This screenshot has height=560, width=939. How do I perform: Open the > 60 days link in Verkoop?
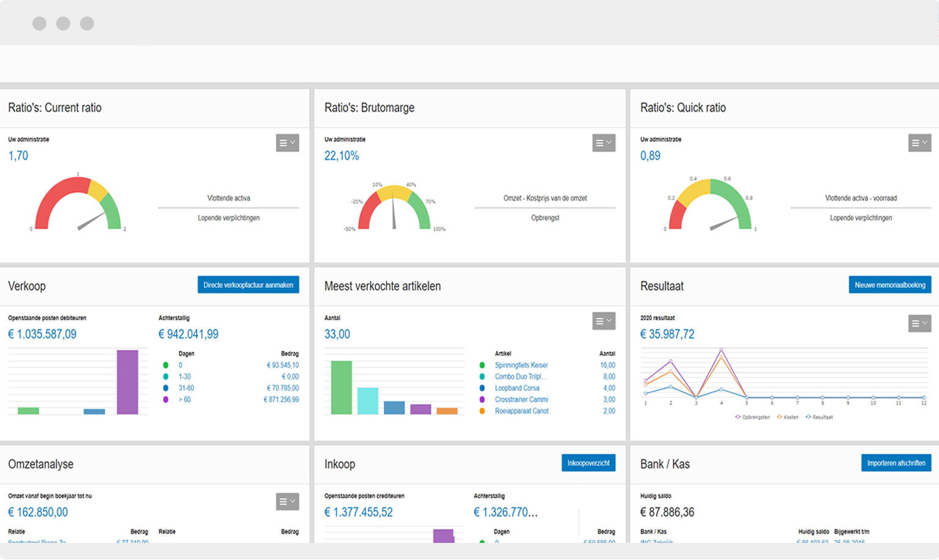(184, 400)
